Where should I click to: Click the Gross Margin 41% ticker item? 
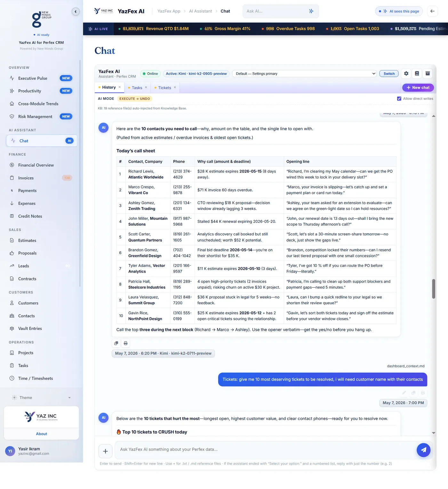pos(225,29)
